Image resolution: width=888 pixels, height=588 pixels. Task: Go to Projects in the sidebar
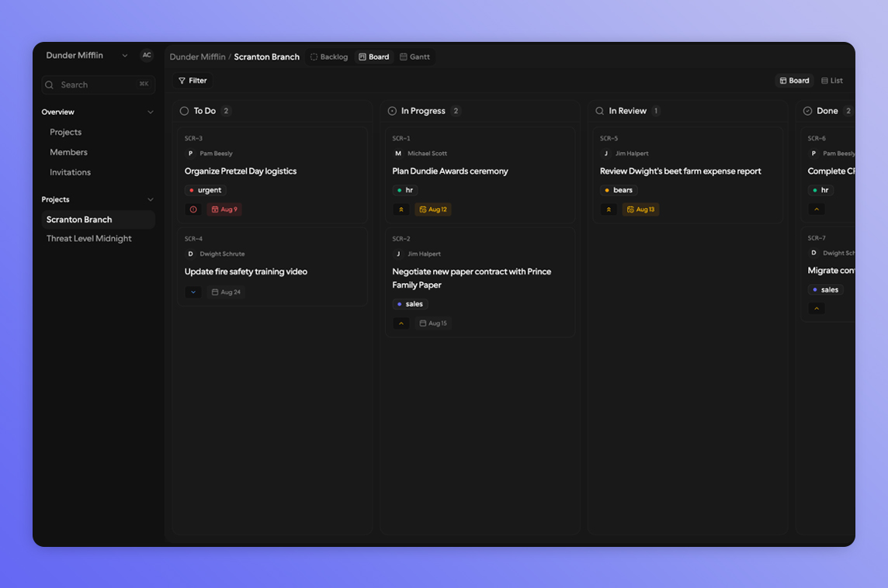66,132
